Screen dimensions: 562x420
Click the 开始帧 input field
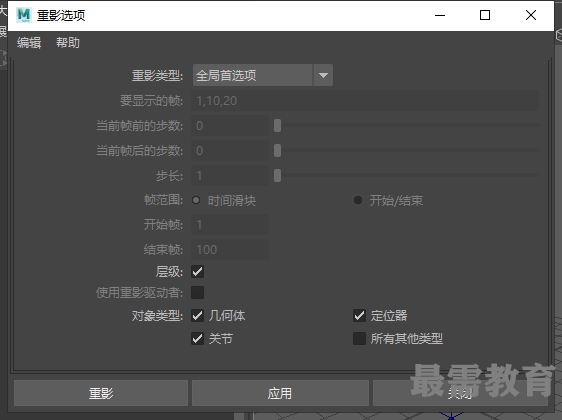click(x=230, y=225)
